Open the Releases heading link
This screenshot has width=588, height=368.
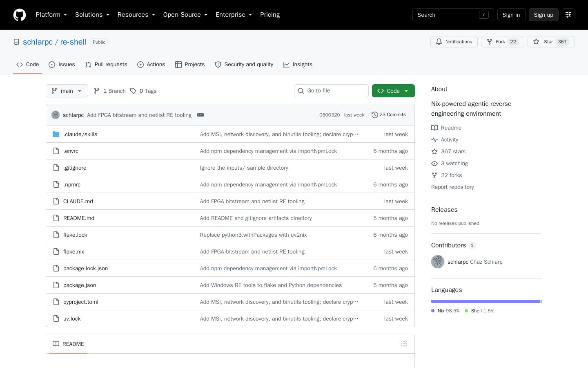444,210
